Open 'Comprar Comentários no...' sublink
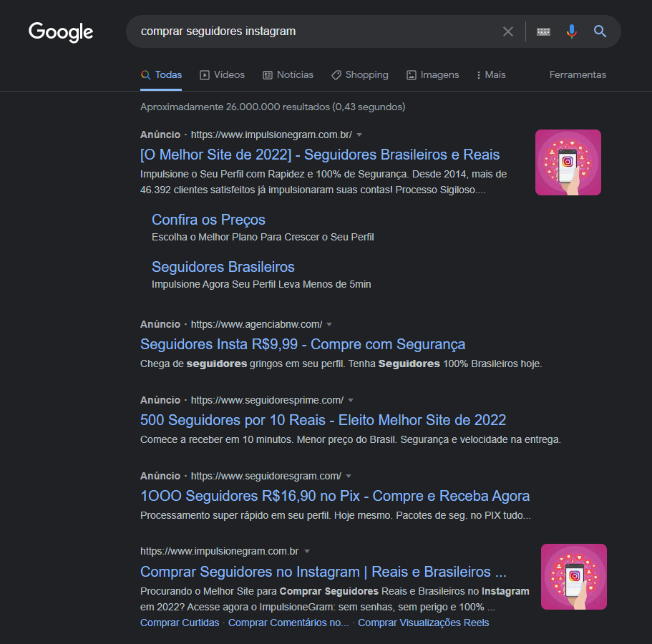Viewport: 652px width, 644px height. [x=288, y=623]
